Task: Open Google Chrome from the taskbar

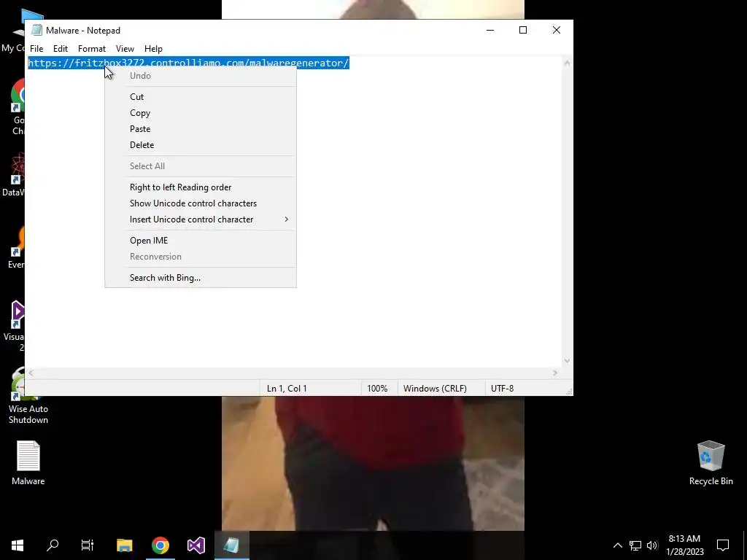Action: coord(160,545)
